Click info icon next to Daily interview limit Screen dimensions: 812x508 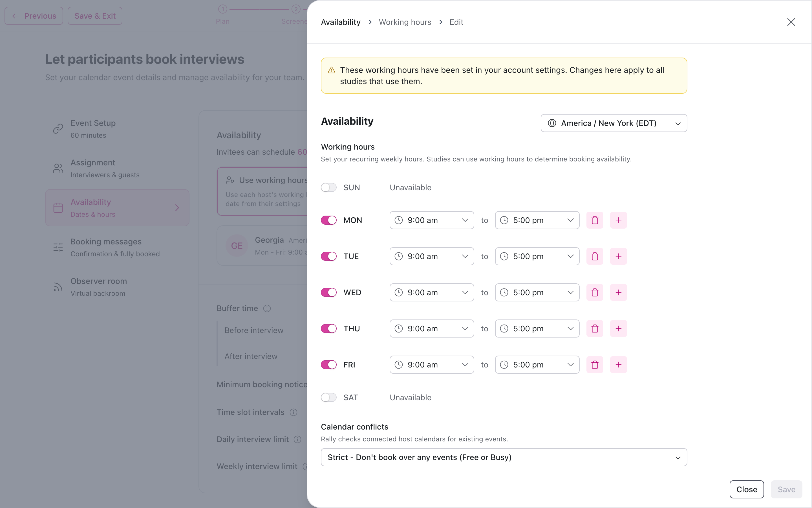pos(297,439)
